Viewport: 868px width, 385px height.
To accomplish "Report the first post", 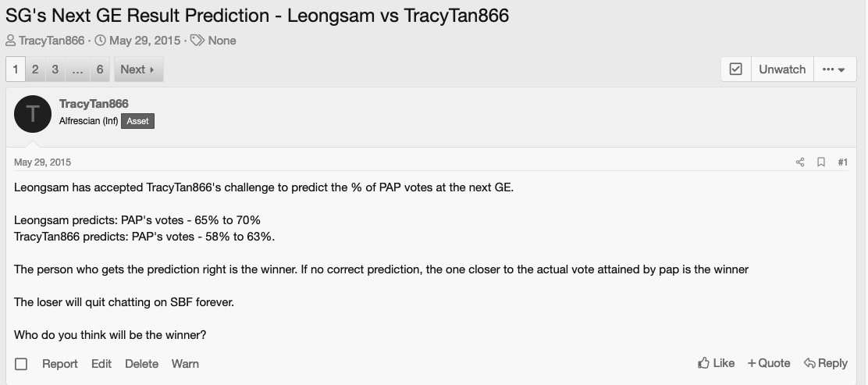I will (60, 364).
